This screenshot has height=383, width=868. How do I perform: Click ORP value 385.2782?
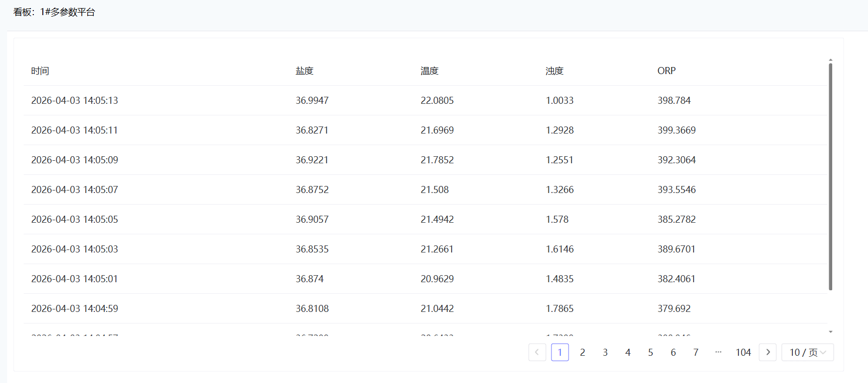tap(676, 219)
